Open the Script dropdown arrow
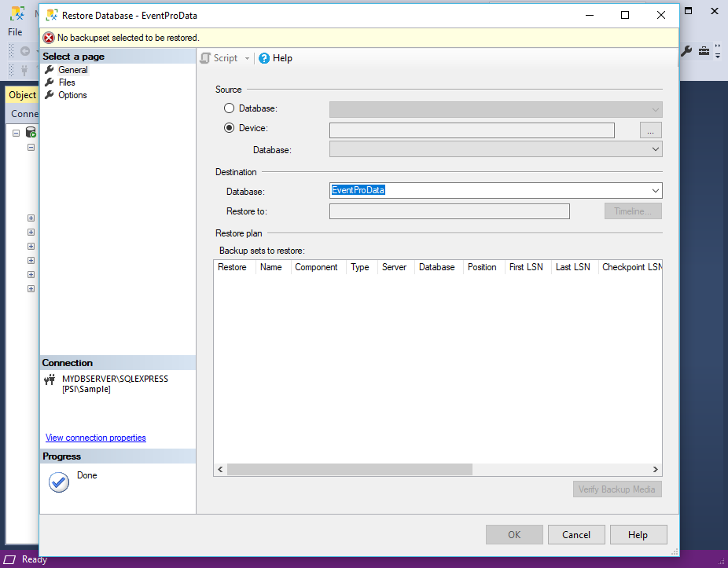Screen dimensions: 728x568 click(x=247, y=58)
